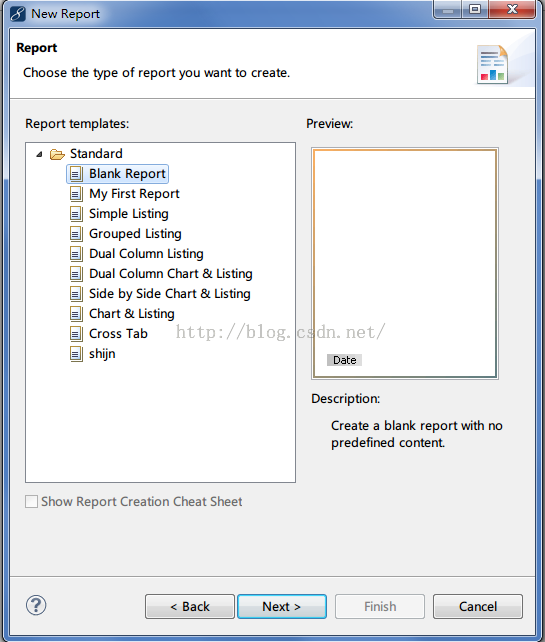Screen dimensions: 545x642
Task: Click the Grouped Listing template icon
Action: 76,234
